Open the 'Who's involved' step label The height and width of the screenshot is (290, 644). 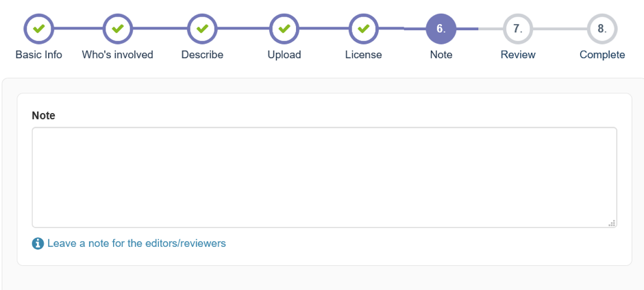click(x=117, y=55)
